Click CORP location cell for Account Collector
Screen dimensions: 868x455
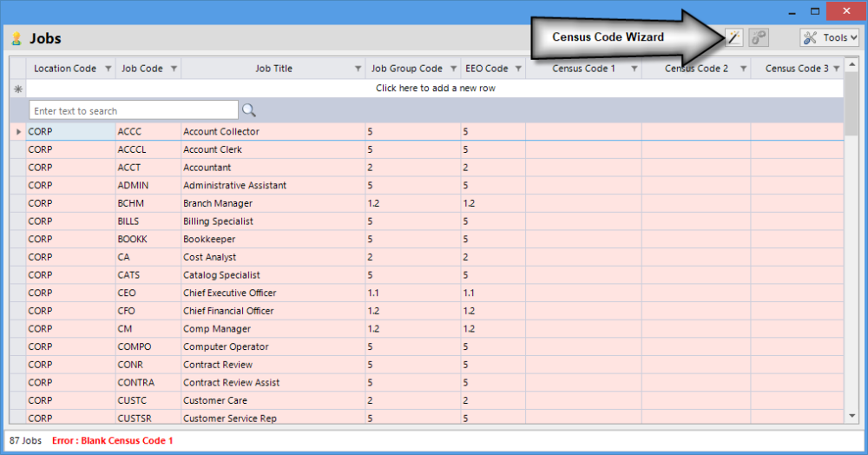70,132
